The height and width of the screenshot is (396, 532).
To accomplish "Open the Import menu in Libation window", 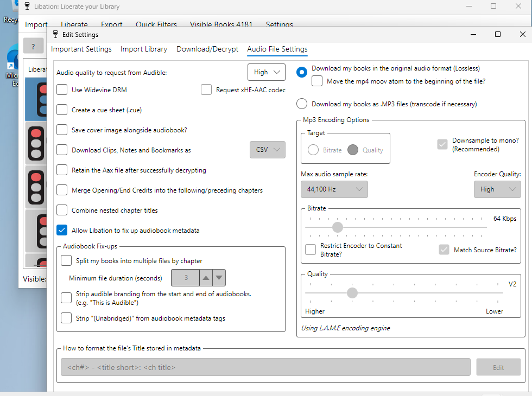I will [x=36, y=24].
